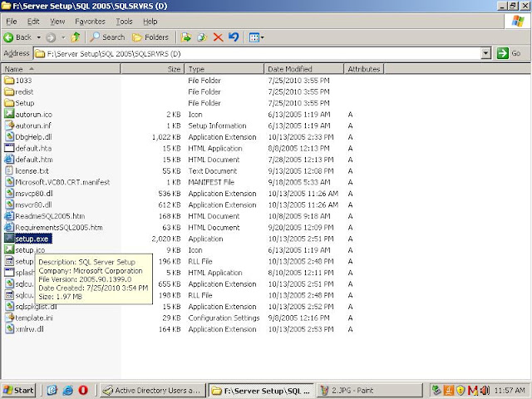Select the redist folder icon
The width and height of the screenshot is (532, 399).
tap(9, 91)
